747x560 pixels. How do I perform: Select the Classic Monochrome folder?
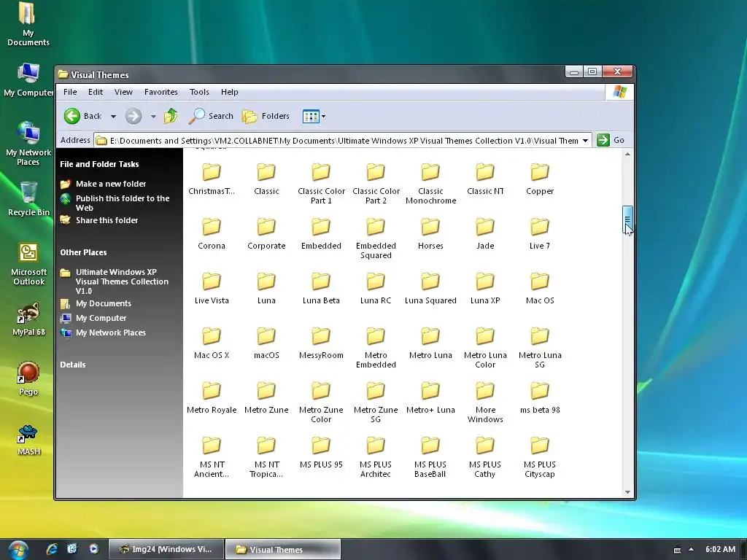430,184
